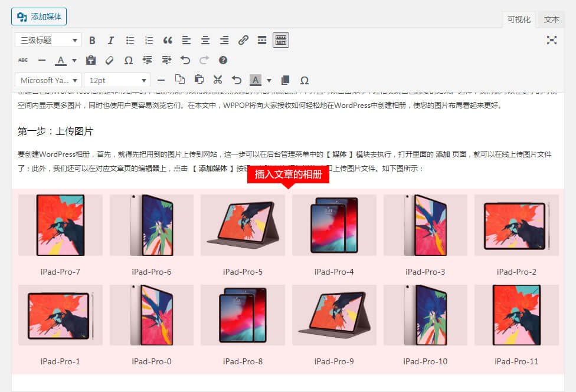Open the 12pt font size dropdown
576x392 pixels.
click(117, 80)
